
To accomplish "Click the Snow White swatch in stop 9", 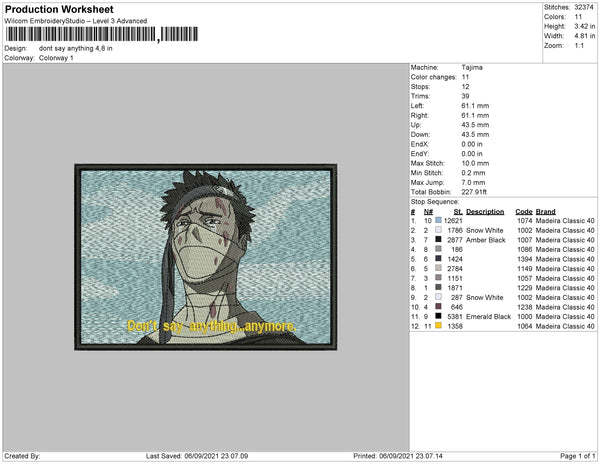I will (x=438, y=297).
